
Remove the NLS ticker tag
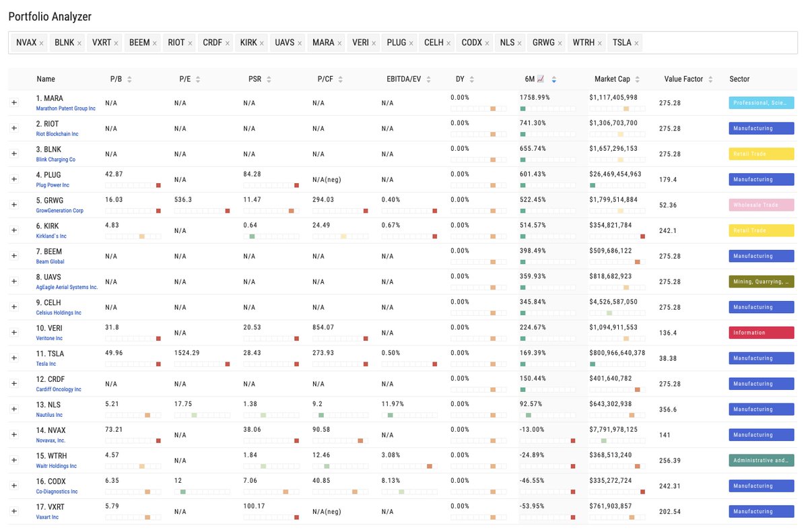coord(520,43)
